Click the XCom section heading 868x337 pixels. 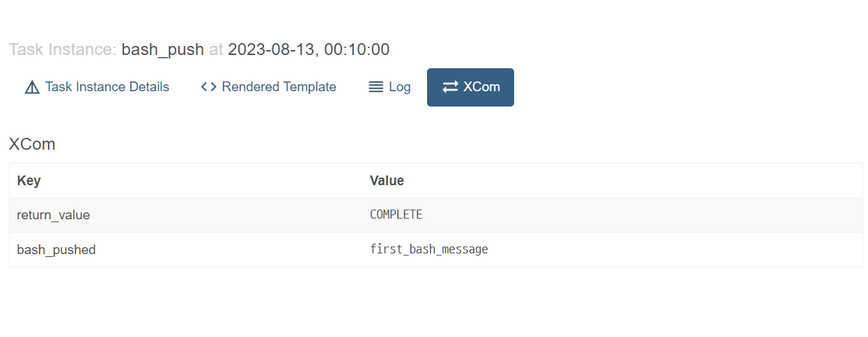point(32,144)
